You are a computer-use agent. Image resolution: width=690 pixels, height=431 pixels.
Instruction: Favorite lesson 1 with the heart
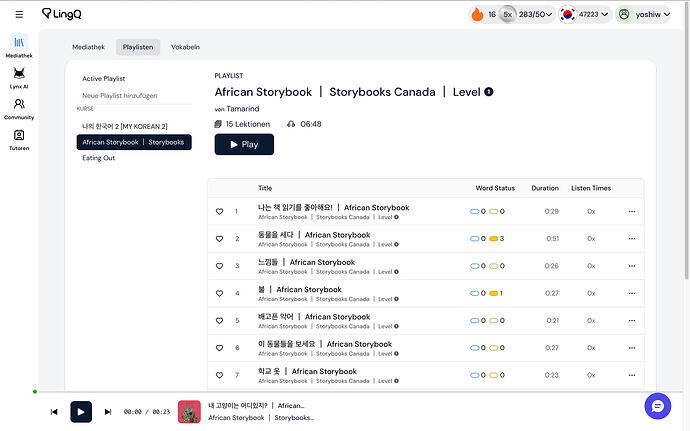pos(219,211)
